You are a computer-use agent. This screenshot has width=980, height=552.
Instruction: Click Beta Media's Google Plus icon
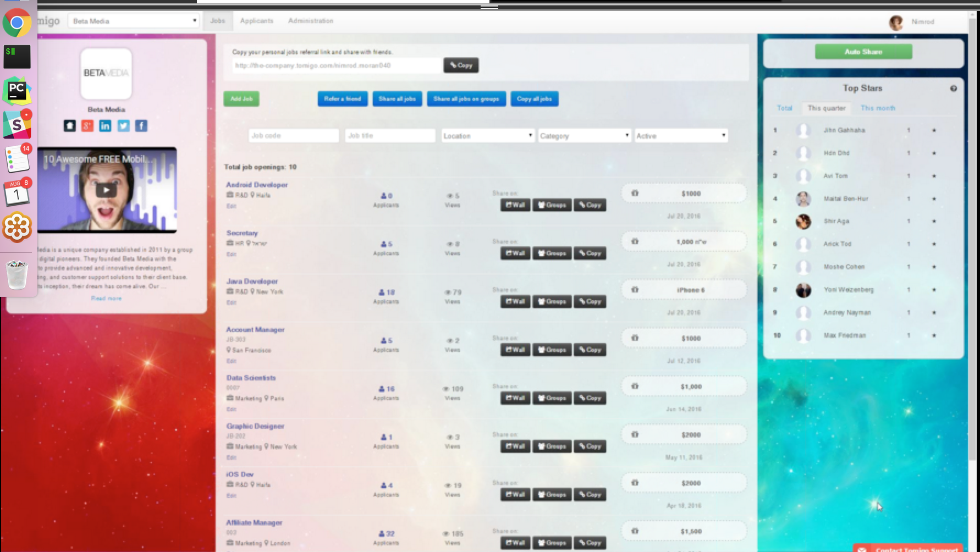87,126
